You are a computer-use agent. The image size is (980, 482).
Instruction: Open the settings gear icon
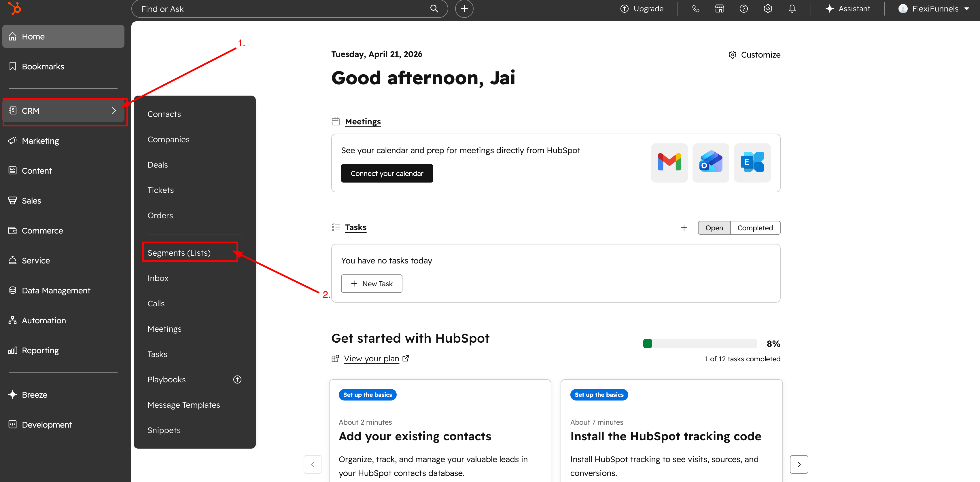[768, 9]
